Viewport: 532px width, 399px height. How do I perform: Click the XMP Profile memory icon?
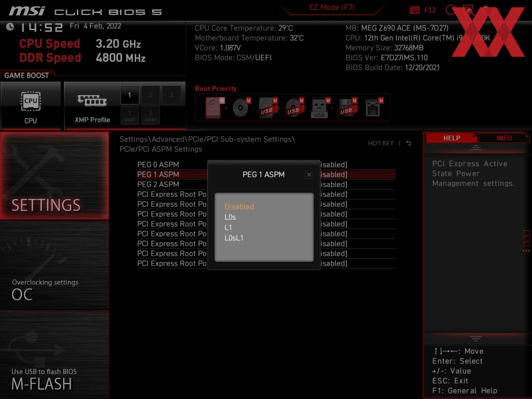point(92,101)
